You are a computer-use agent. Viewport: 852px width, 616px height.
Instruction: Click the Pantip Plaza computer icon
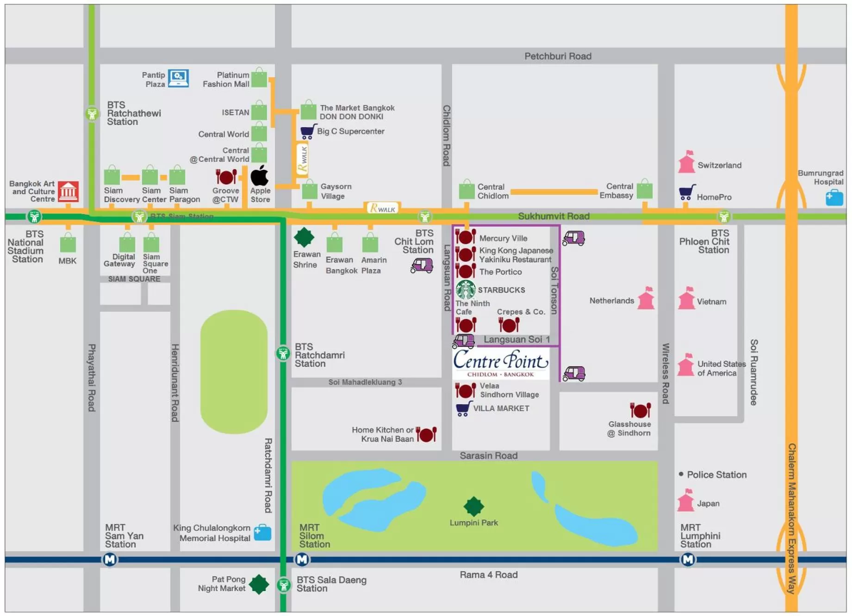coord(178,78)
